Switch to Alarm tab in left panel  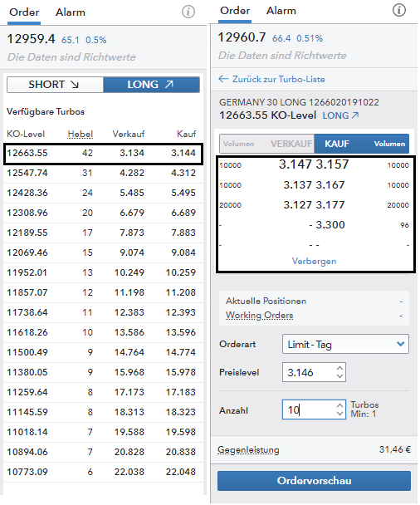pyautogui.click(x=71, y=12)
